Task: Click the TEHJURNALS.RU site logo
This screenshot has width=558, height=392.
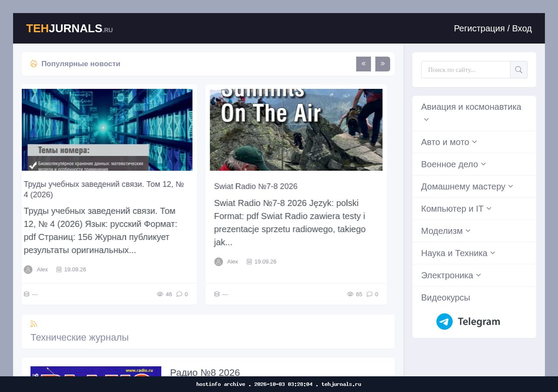Action: click(69, 28)
